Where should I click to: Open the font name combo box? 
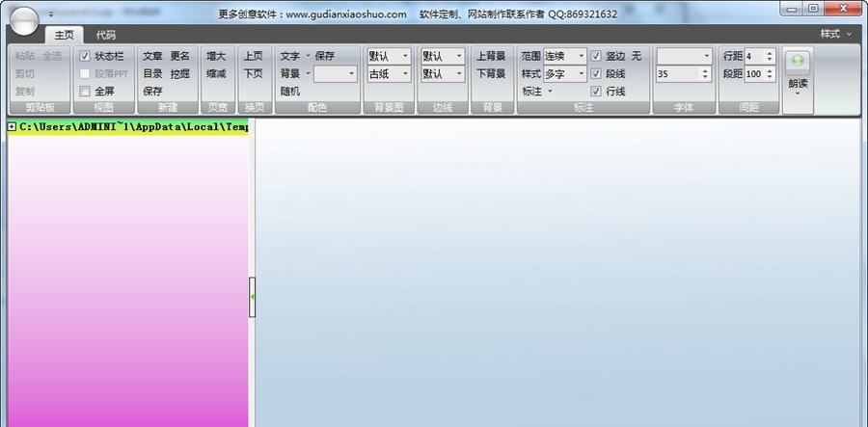(684, 56)
